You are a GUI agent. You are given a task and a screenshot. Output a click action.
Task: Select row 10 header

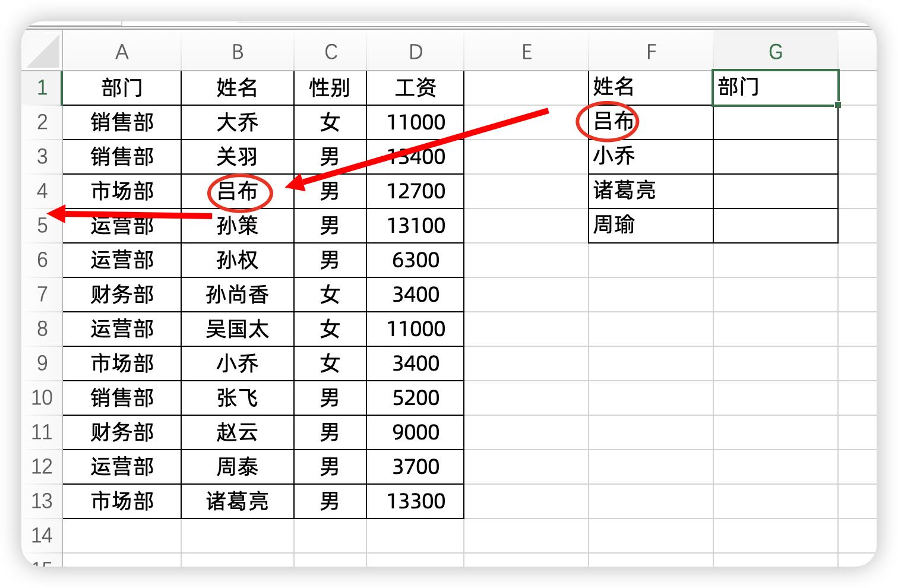[42, 398]
